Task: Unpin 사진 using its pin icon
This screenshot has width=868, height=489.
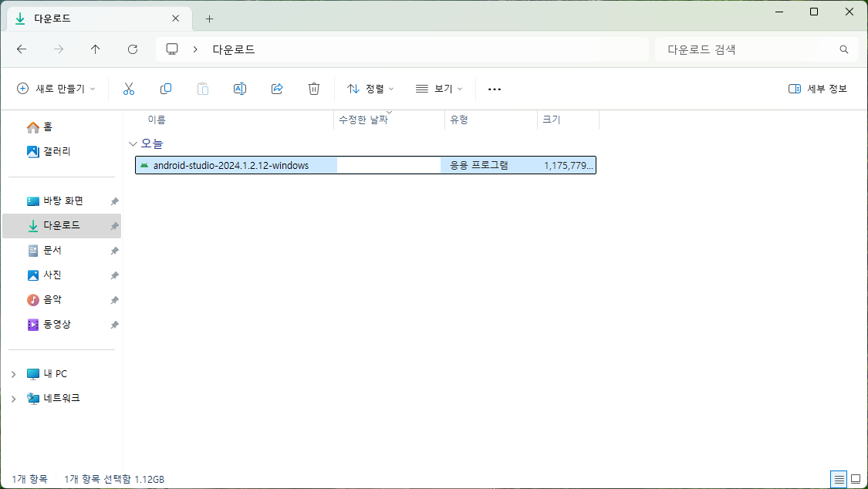Action: (115, 275)
